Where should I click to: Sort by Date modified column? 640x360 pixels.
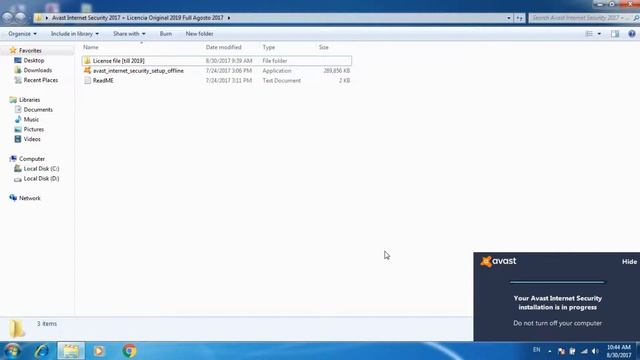pyautogui.click(x=224, y=47)
